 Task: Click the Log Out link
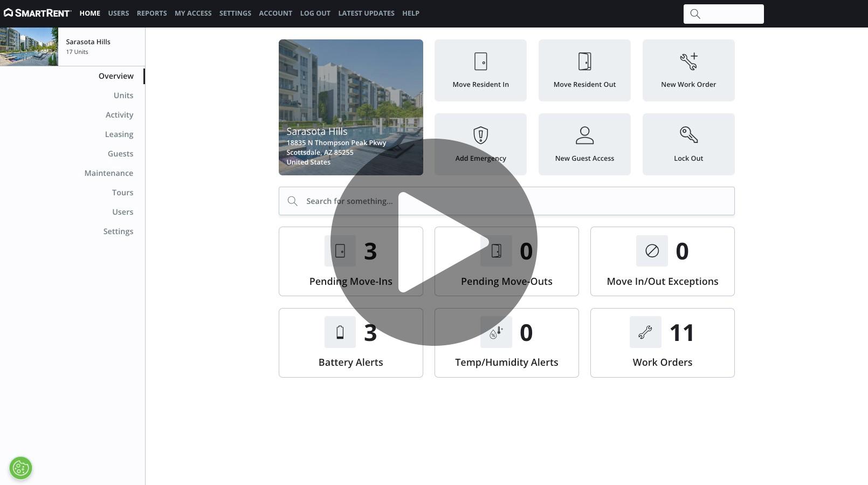(x=315, y=13)
